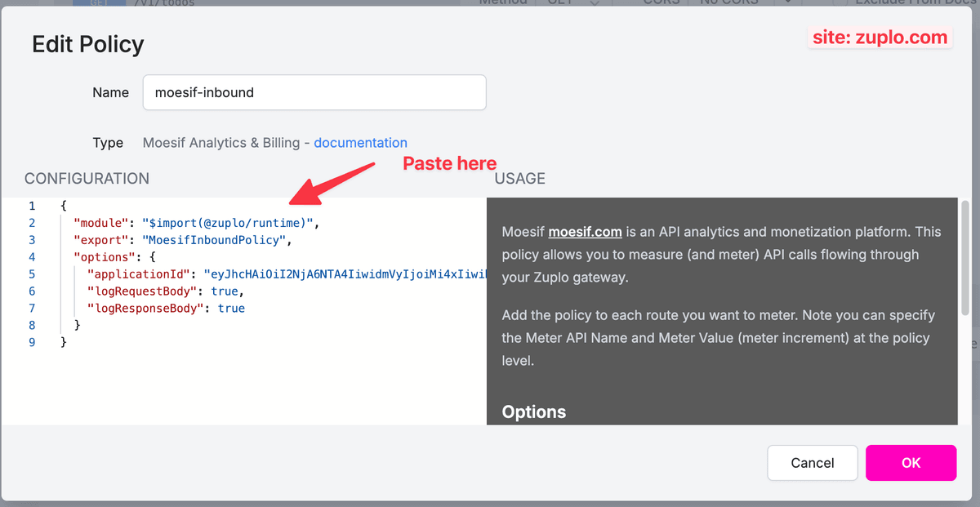
Task: Click the "options" line in the editor
Action: [114, 257]
